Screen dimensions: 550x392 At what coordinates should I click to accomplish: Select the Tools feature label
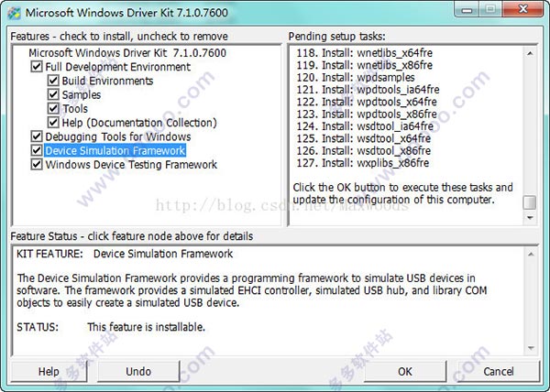pyautogui.click(x=75, y=109)
